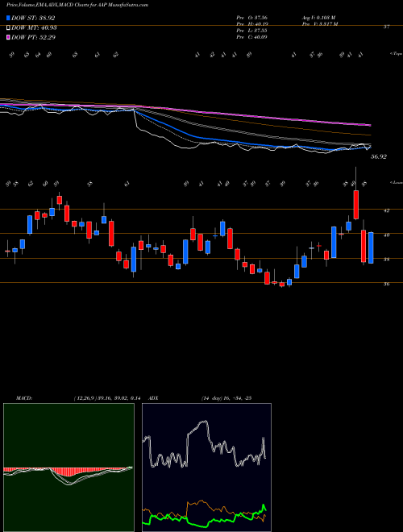Viewport: 403px width, 532px height.
Task: Click the ADX panel heading label
Action: click(x=154, y=398)
